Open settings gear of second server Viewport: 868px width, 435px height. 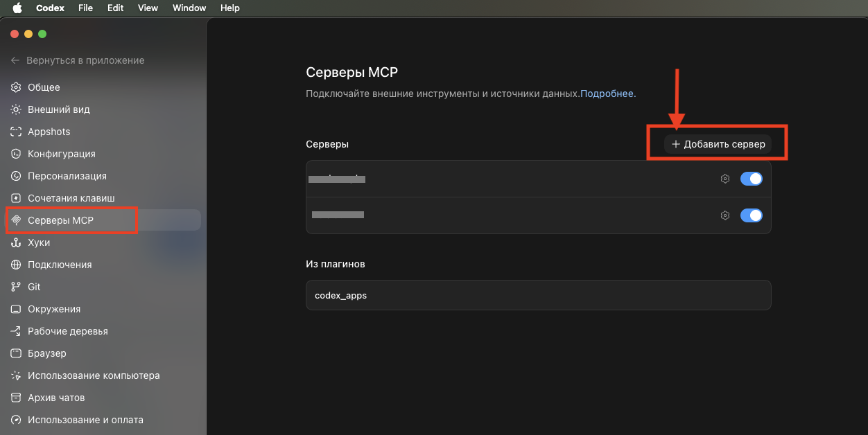pyautogui.click(x=725, y=215)
